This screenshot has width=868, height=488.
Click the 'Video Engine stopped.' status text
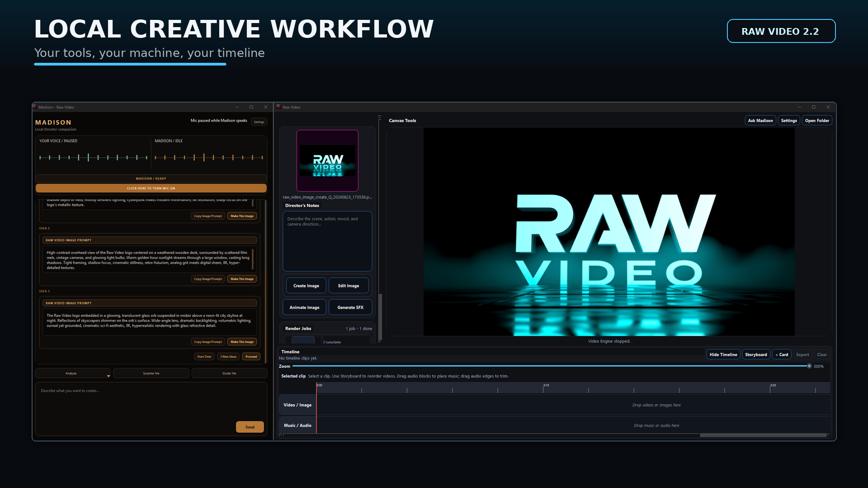[609, 341]
